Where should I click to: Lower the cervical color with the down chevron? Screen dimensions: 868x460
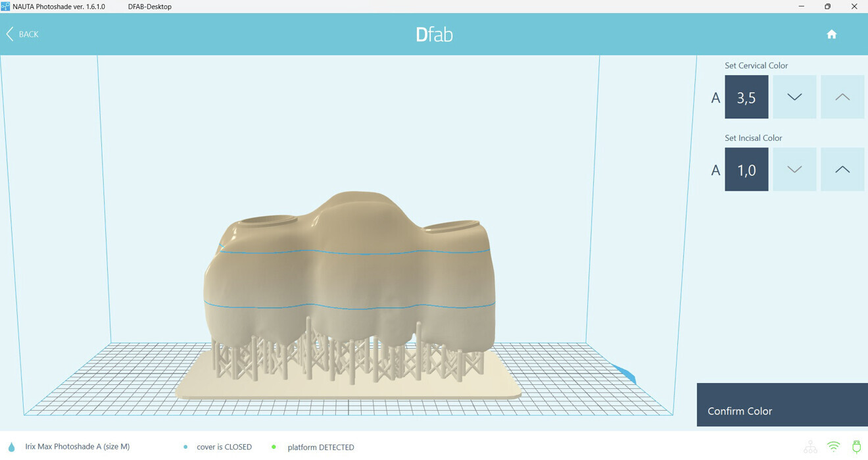point(794,96)
